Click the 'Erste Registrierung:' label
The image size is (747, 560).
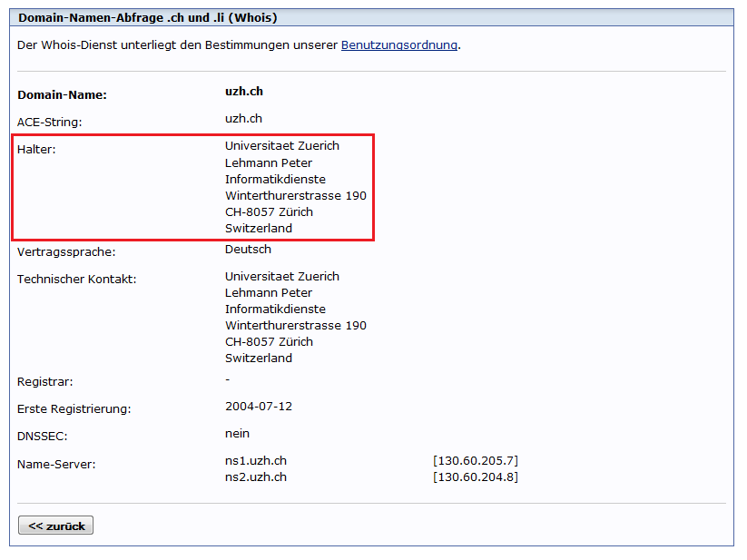click(x=74, y=409)
